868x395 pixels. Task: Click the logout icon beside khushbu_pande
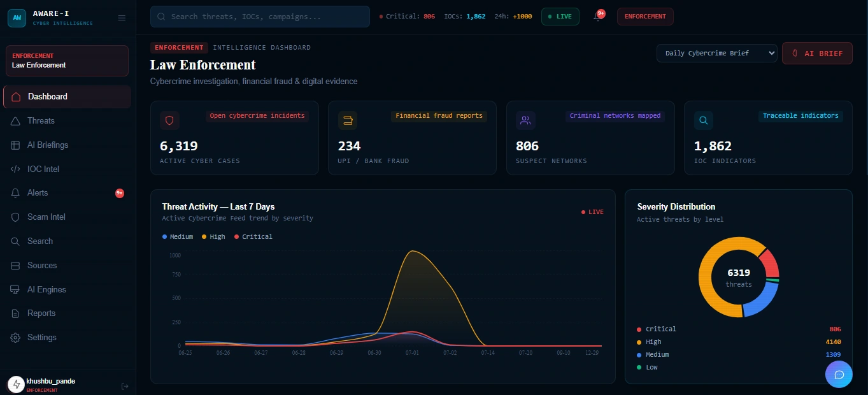click(x=125, y=385)
